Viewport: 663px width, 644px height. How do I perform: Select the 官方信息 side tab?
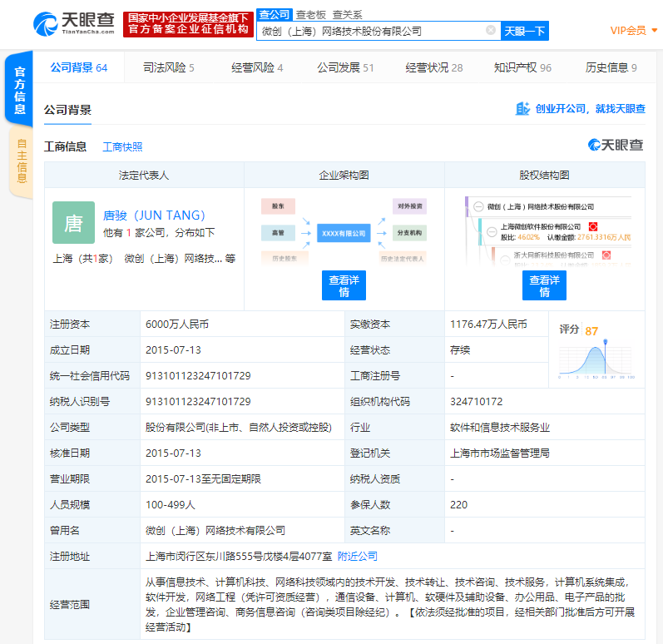tap(19, 89)
